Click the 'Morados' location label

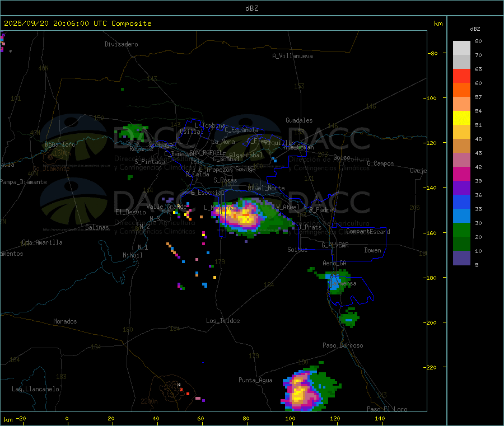point(65,321)
